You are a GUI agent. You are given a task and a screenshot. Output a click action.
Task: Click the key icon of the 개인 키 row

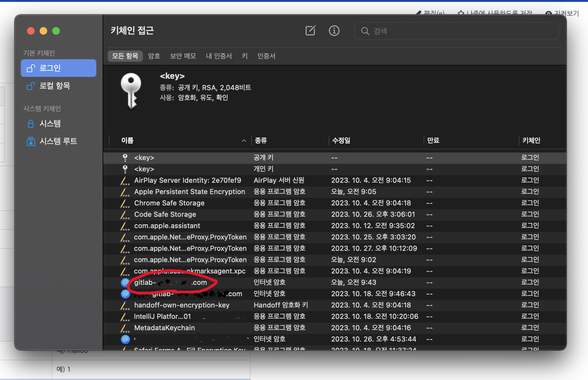coord(125,169)
